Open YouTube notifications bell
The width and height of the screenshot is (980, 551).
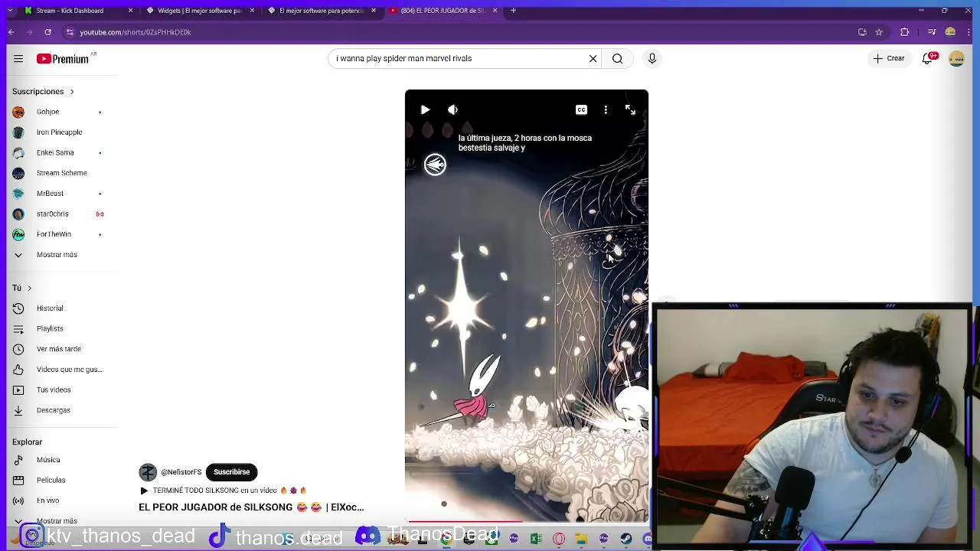click(x=928, y=58)
